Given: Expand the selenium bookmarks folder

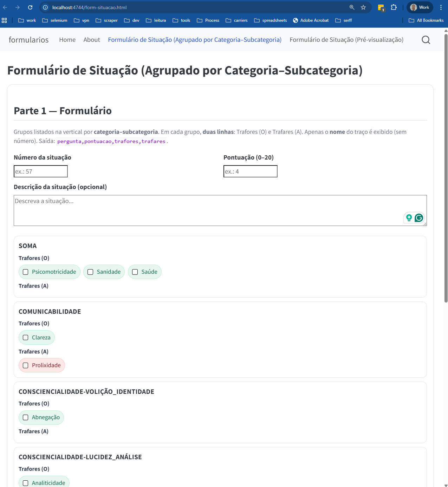Looking at the screenshot, I should (55, 20).
